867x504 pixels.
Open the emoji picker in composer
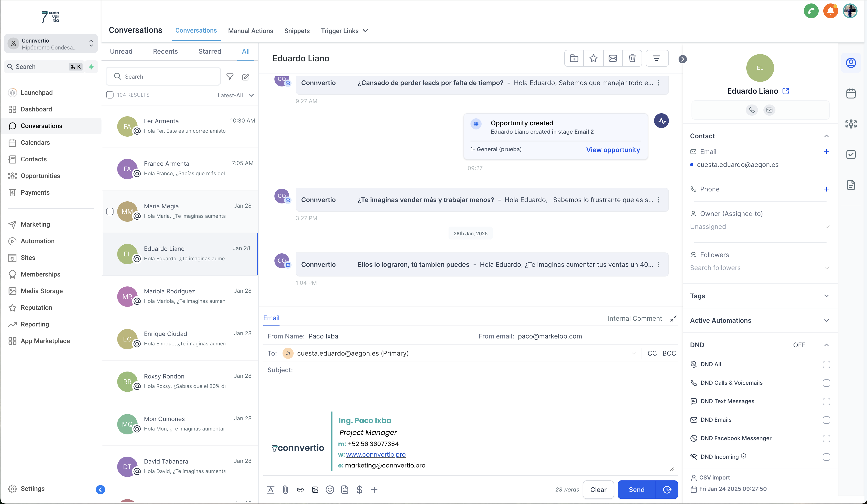pyautogui.click(x=330, y=490)
